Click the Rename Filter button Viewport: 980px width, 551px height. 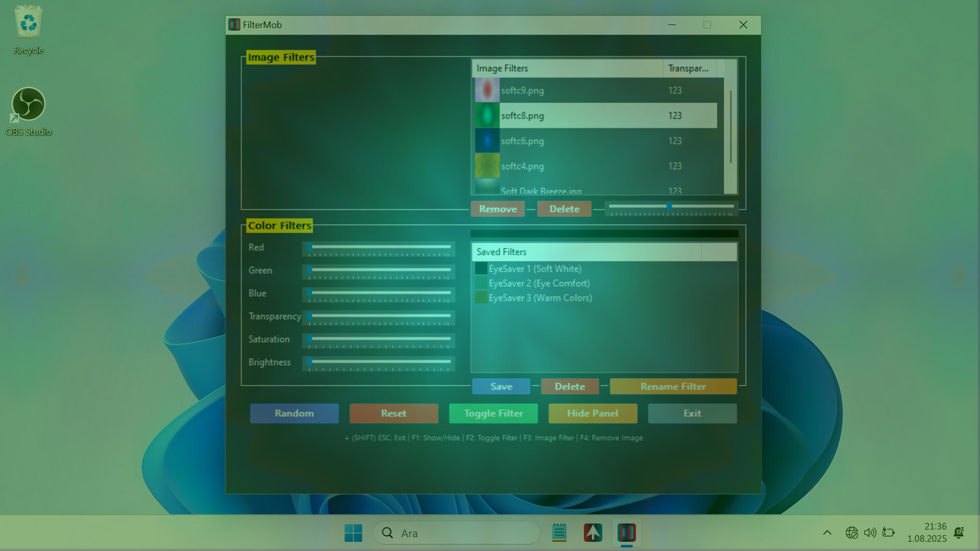click(x=673, y=387)
